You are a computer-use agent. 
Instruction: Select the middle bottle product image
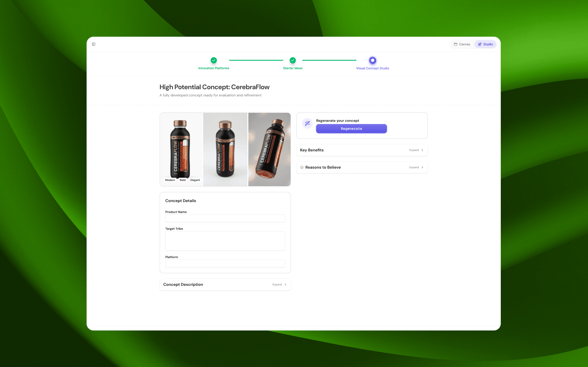pyautogui.click(x=225, y=149)
